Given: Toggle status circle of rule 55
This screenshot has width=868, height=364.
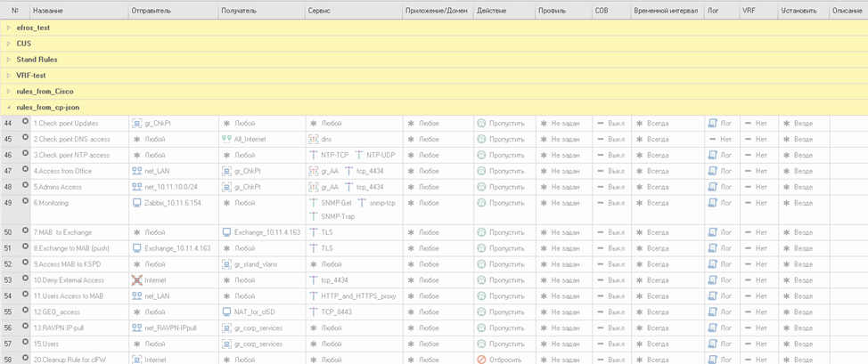Looking at the screenshot, I should pos(25,311).
